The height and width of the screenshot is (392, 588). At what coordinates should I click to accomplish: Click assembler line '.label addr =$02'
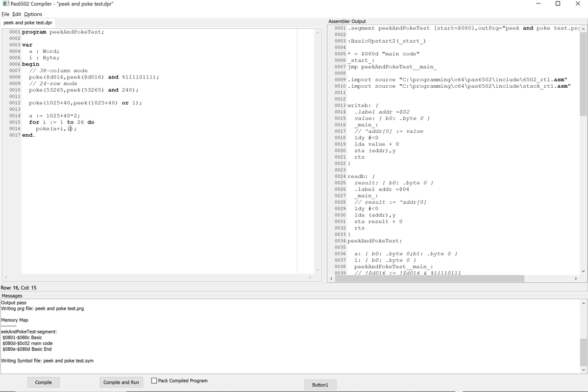click(382, 112)
